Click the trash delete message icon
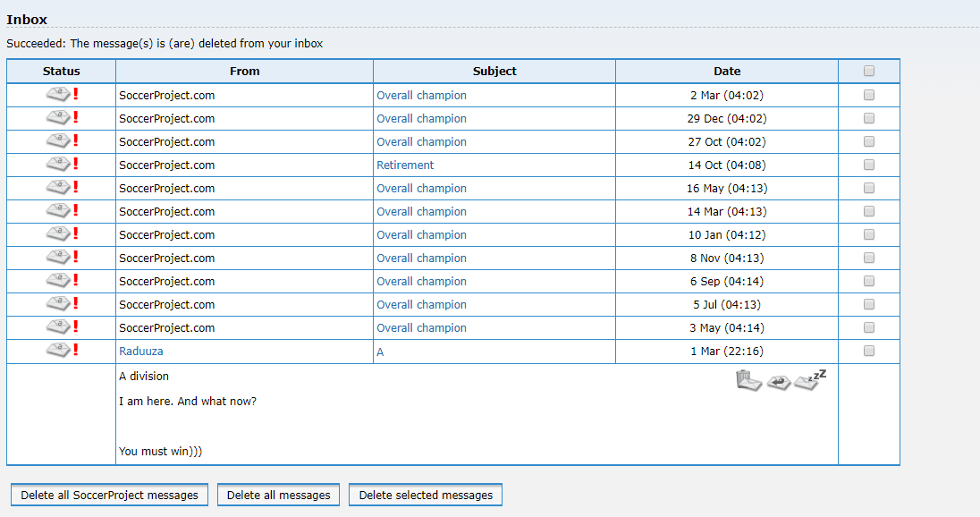Viewport: 980px width, 517px height. (x=748, y=380)
